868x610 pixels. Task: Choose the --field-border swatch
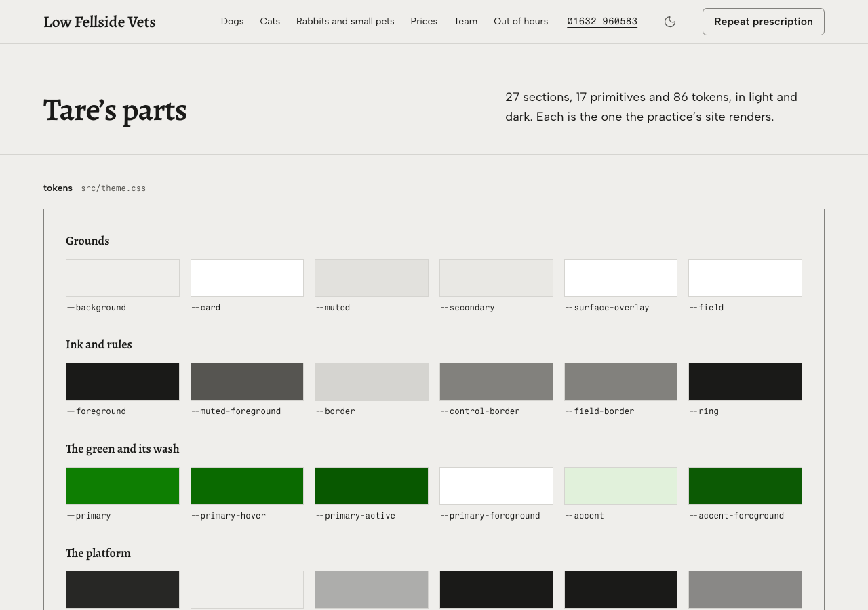[x=620, y=382]
